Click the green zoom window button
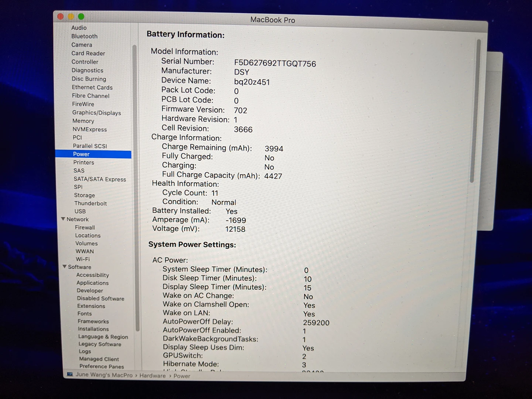Image resolution: width=532 pixels, height=399 pixels. pyautogui.click(x=81, y=16)
